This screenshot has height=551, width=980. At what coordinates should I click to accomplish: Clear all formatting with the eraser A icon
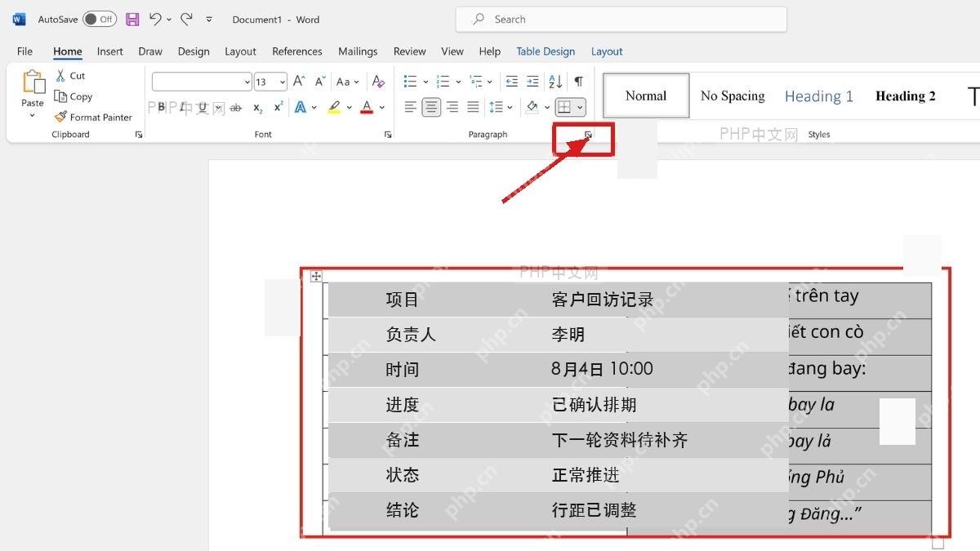[378, 82]
